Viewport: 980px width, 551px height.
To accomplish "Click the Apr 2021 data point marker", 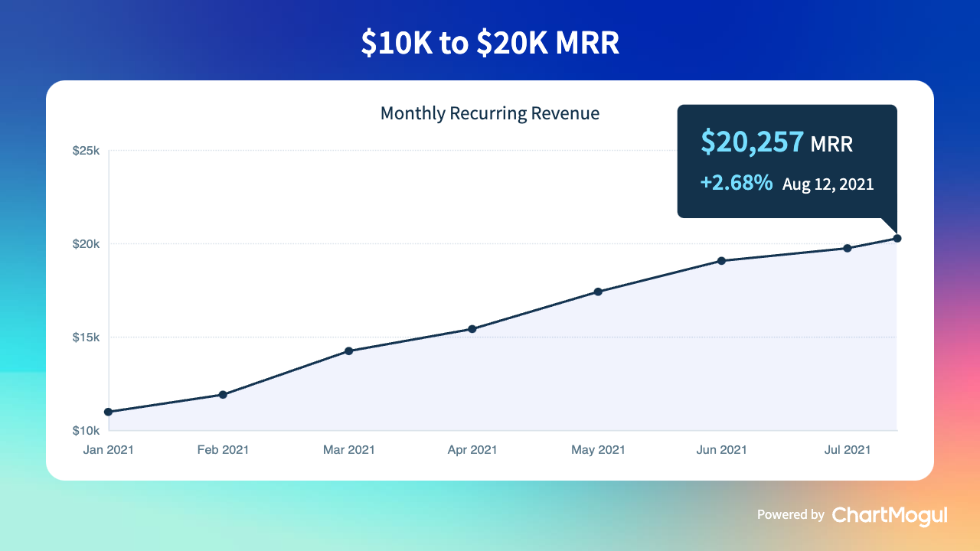I will [x=472, y=329].
